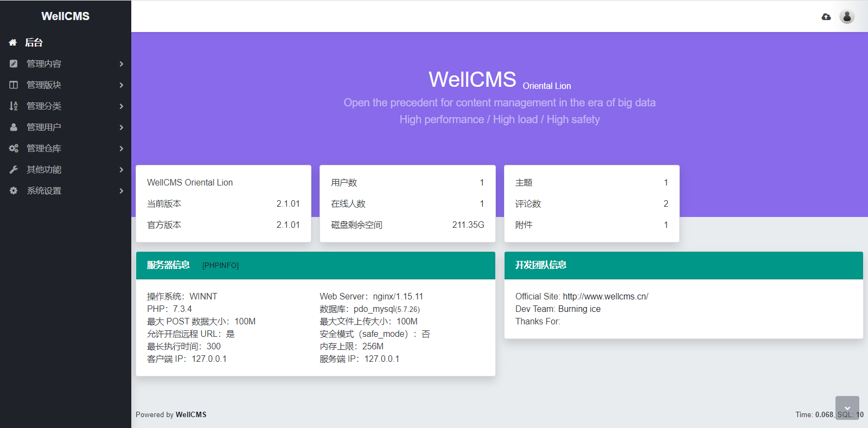Click the 数据库 pdo_mysql line
The height and width of the screenshot is (428, 868).
tap(370, 309)
